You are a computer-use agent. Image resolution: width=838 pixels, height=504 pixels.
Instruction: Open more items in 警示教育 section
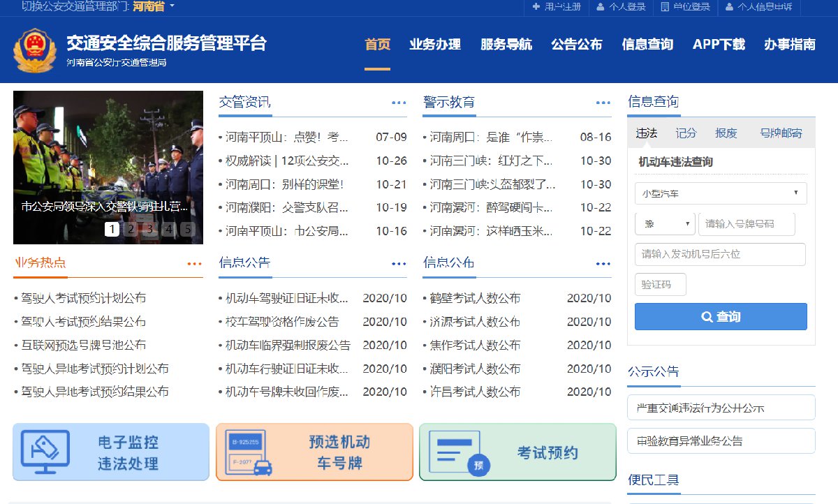pyautogui.click(x=603, y=103)
